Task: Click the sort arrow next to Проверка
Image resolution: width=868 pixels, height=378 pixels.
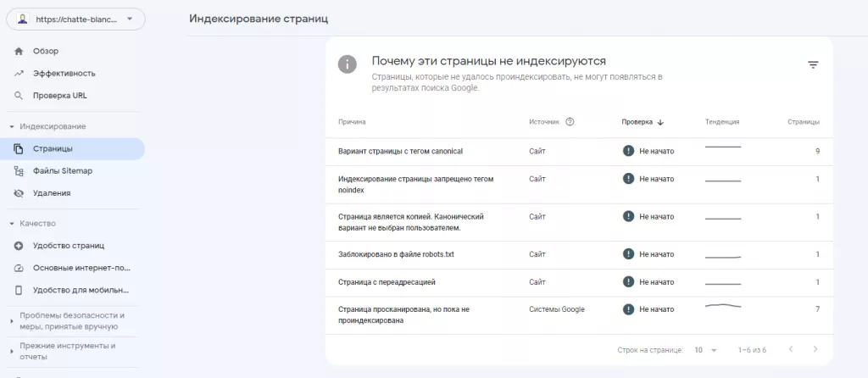Action: [660, 122]
